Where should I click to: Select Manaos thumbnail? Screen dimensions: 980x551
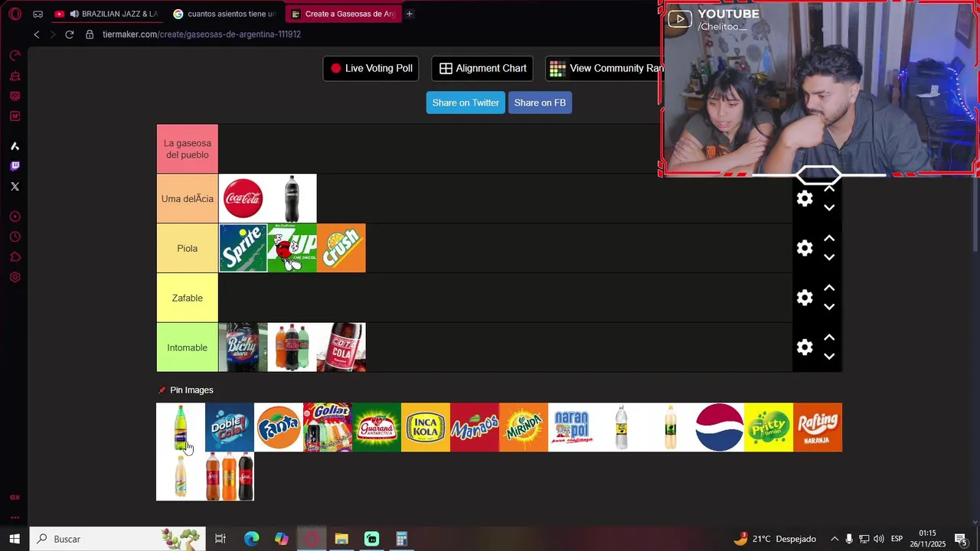(475, 428)
